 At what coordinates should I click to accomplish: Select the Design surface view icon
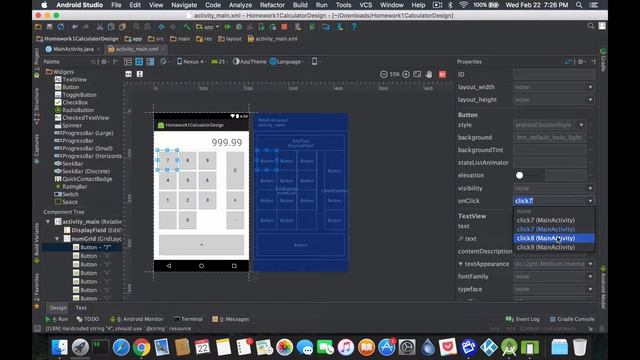[x=128, y=62]
